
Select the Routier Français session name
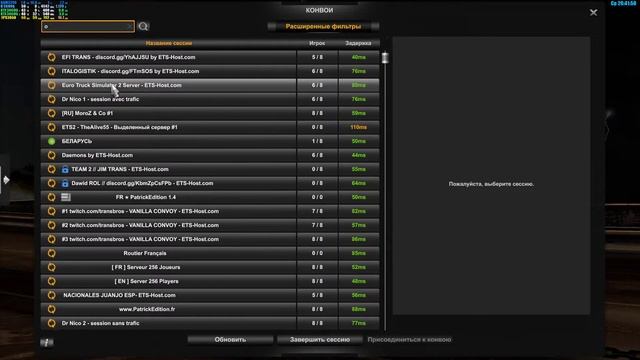tap(145, 253)
